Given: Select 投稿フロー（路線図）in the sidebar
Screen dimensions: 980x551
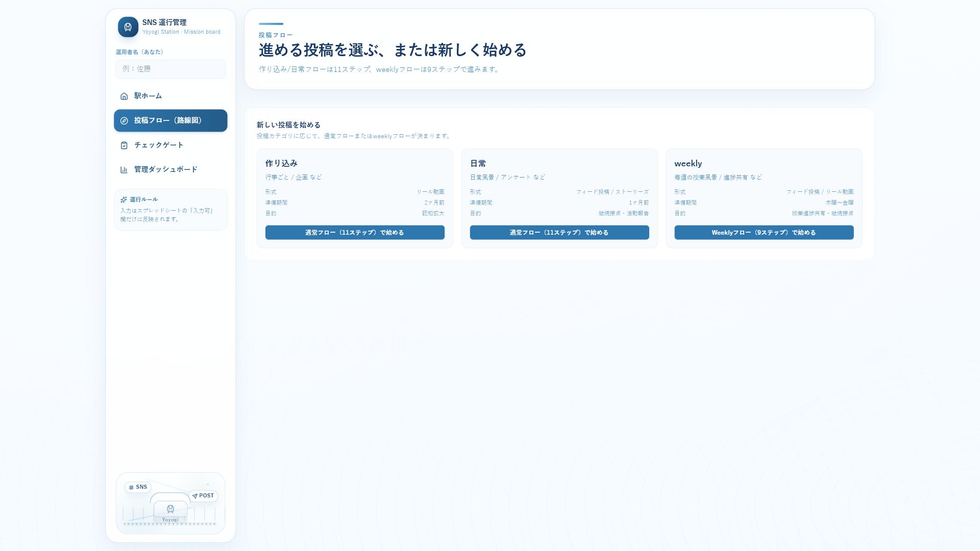Looking at the screenshot, I should pos(170,121).
